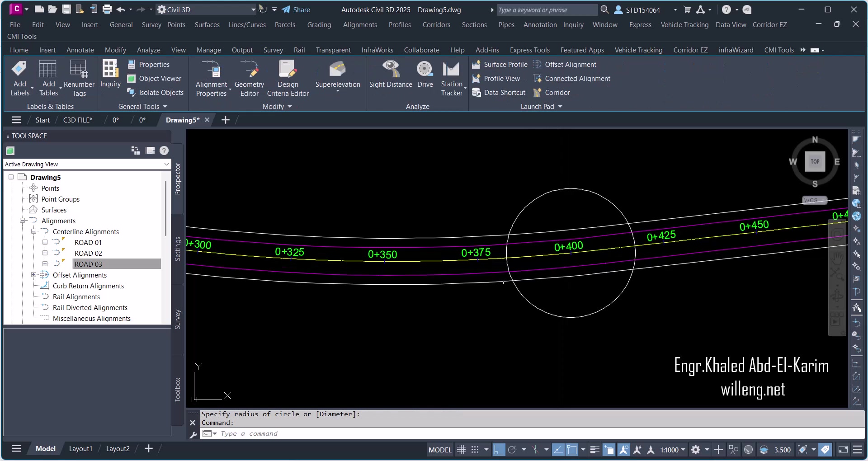Viewport: 868px width, 461px height.
Task: Click the Open folder icon in quick access toolbar
Action: click(52, 9)
